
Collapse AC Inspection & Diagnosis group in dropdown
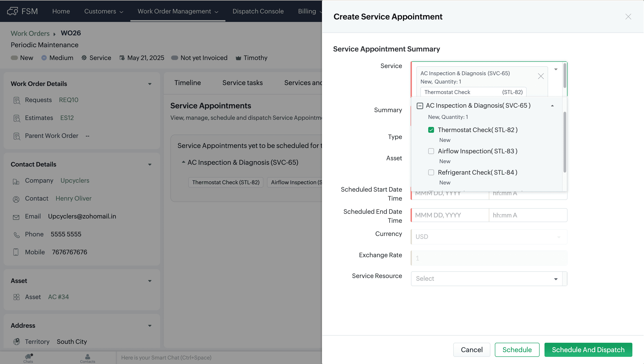(x=552, y=106)
